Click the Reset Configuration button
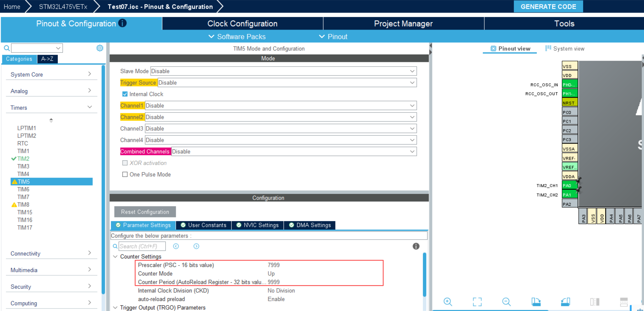This screenshot has width=644, height=311. tap(145, 212)
